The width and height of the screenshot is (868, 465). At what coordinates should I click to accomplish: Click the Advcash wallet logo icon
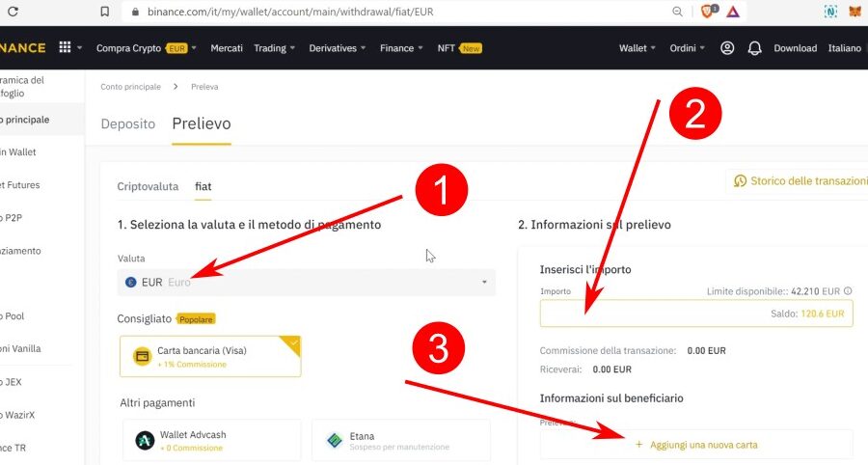click(x=145, y=441)
